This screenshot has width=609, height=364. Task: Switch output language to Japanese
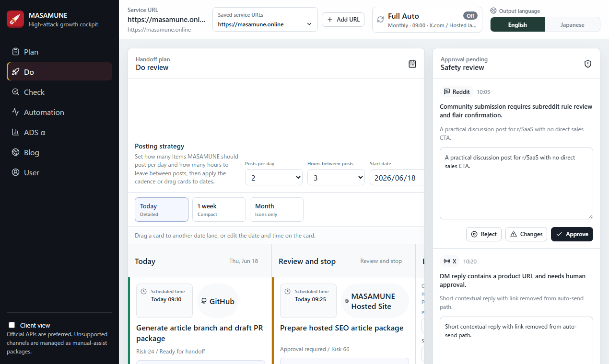tap(572, 25)
